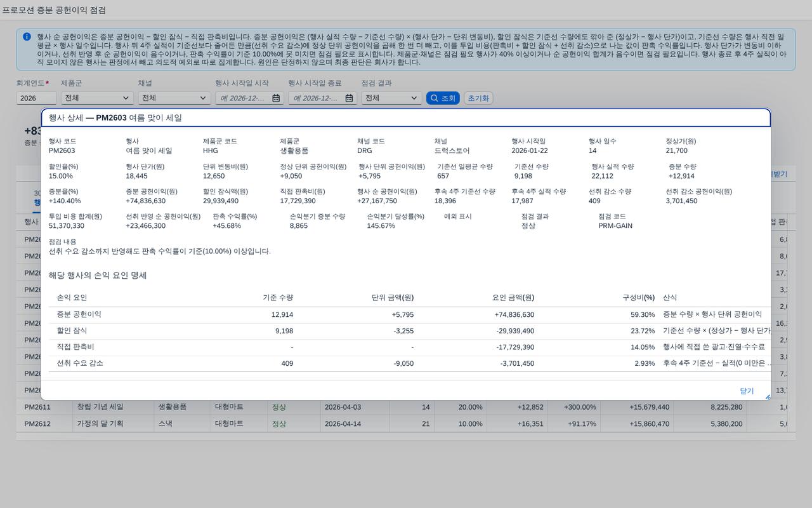Select the 할인 잠식 row
Viewport: 812px width, 508px height.
[x=410, y=331]
